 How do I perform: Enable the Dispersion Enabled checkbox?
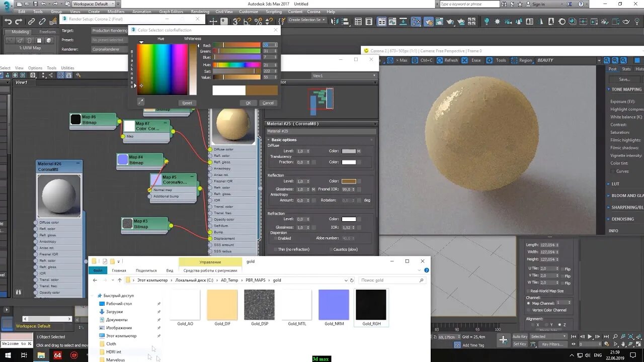point(276,238)
